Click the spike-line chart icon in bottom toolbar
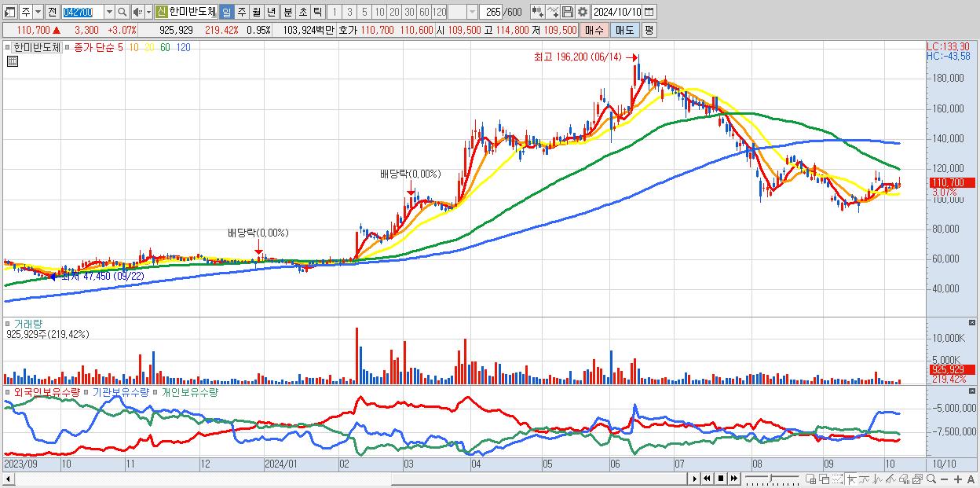The image size is (980, 488). click(878, 479)
